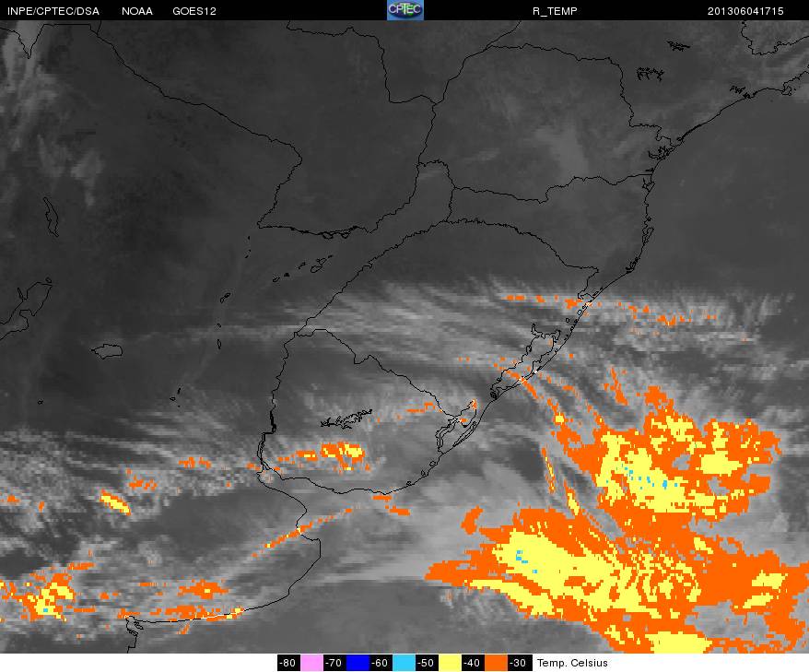Select the NOAA label in the header

pos(137,11)
